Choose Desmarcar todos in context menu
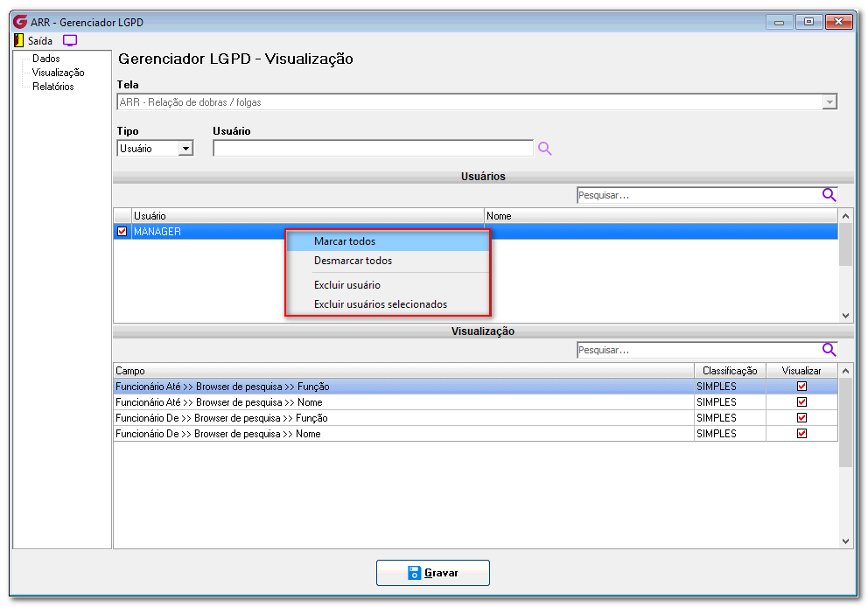The image size is (868, 607). pyautogui.click(x=388, y=261)
